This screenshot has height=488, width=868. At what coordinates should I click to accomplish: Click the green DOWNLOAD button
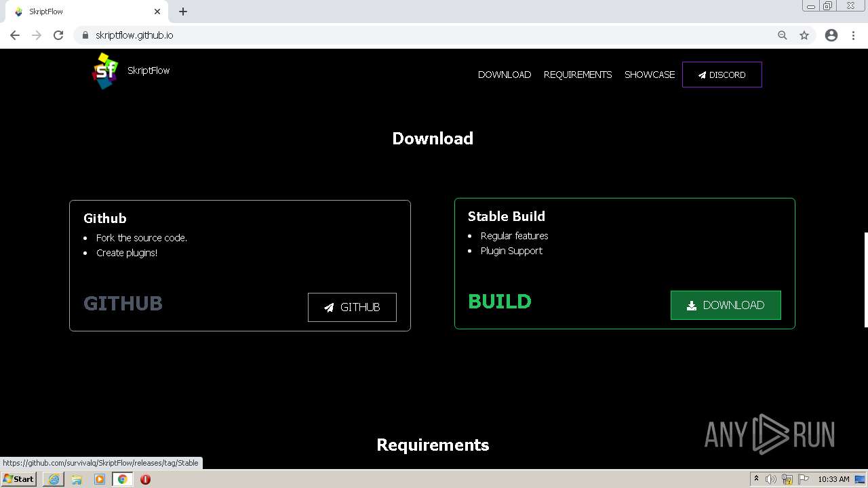coord(726,305)
